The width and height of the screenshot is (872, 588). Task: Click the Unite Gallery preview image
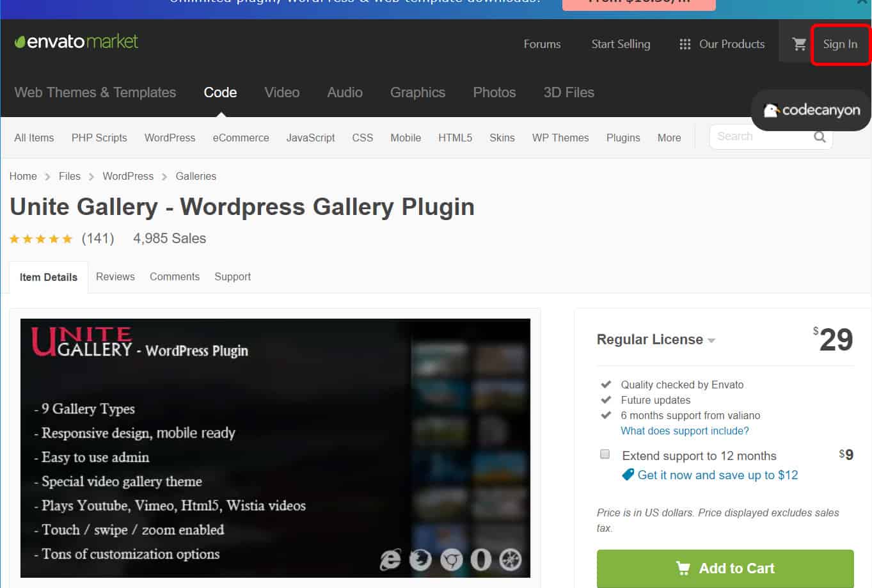click(275, 448)
